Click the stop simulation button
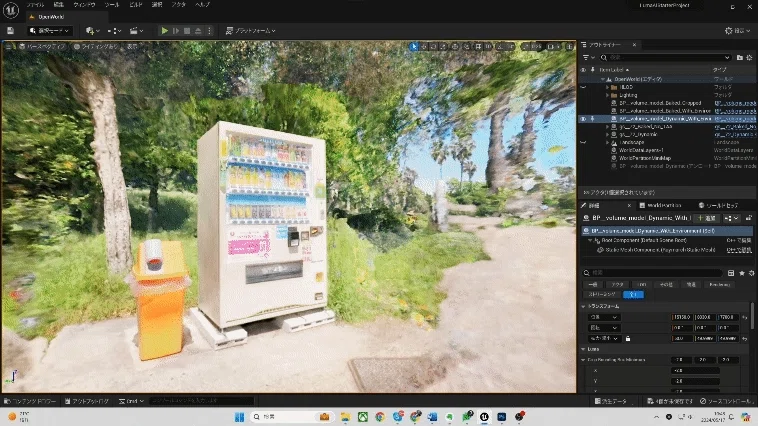The image size is (758, 426). (187, 30)
